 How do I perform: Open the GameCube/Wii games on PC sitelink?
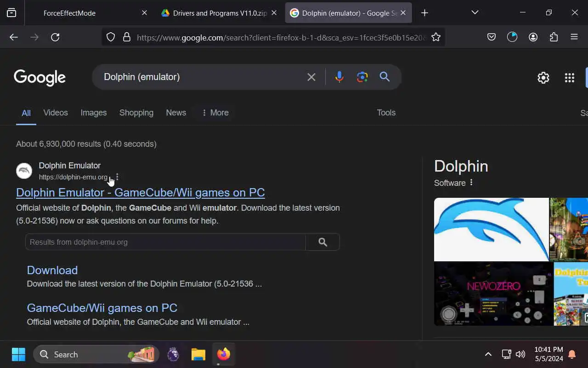[102, 308]
